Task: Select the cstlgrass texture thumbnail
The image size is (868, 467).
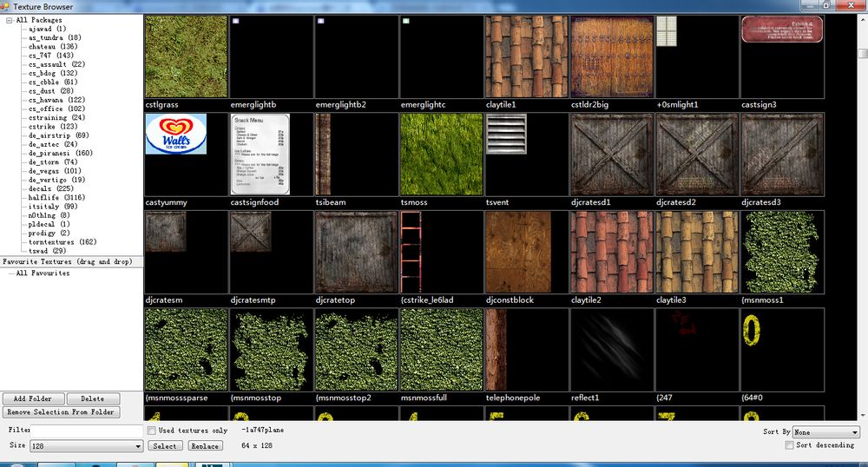Action: pos(186,56)
